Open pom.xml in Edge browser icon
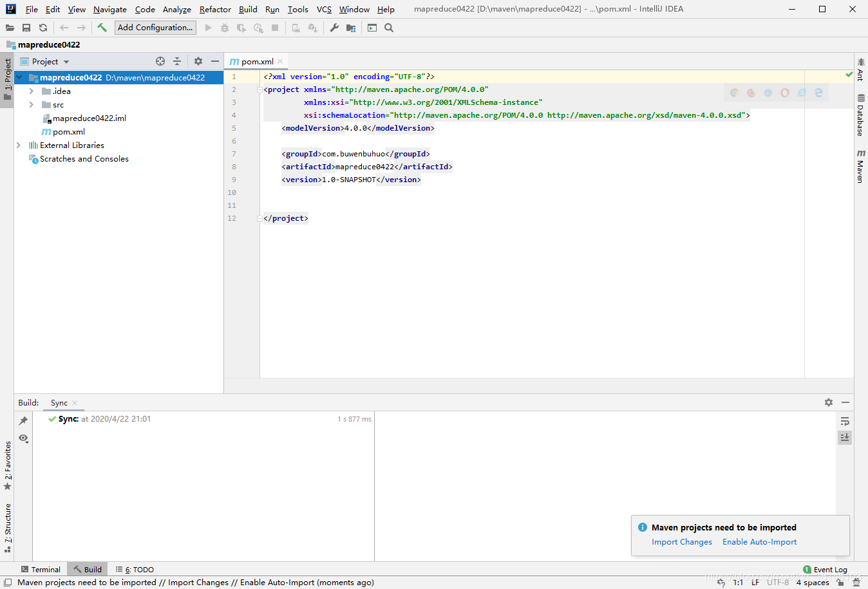Viewport: 868px width, 589px height. (818, 93)
